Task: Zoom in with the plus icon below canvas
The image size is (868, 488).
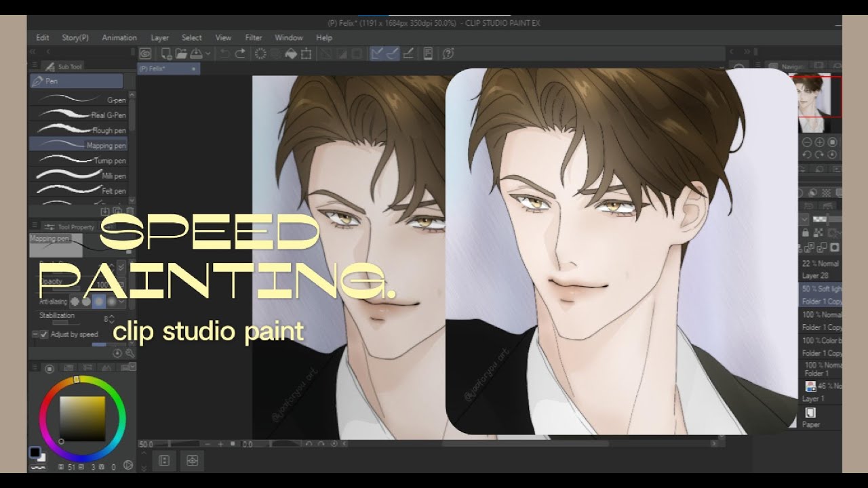Action: point(221,444)
